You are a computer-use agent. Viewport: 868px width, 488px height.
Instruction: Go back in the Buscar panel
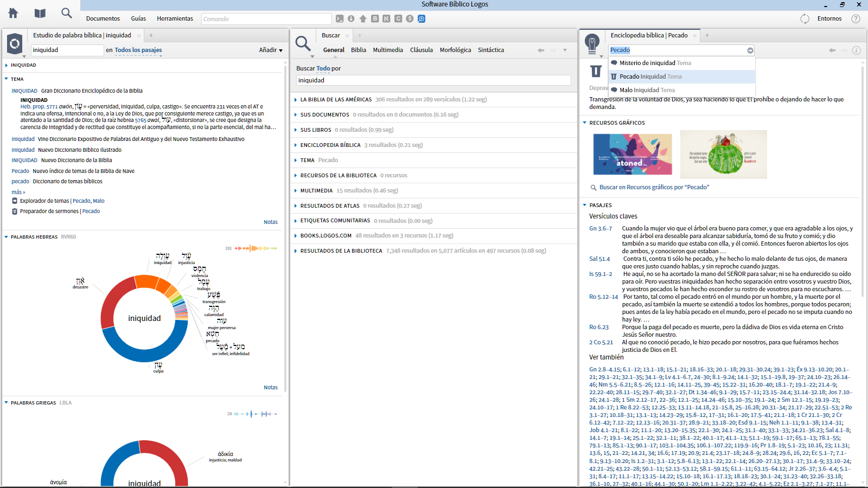tap(541, 50)
